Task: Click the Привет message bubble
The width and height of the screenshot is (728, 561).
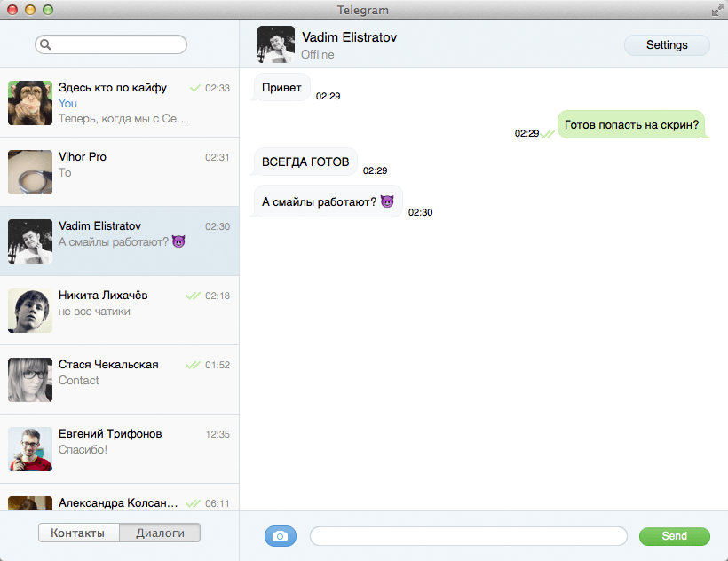Action: coord(281,87)
